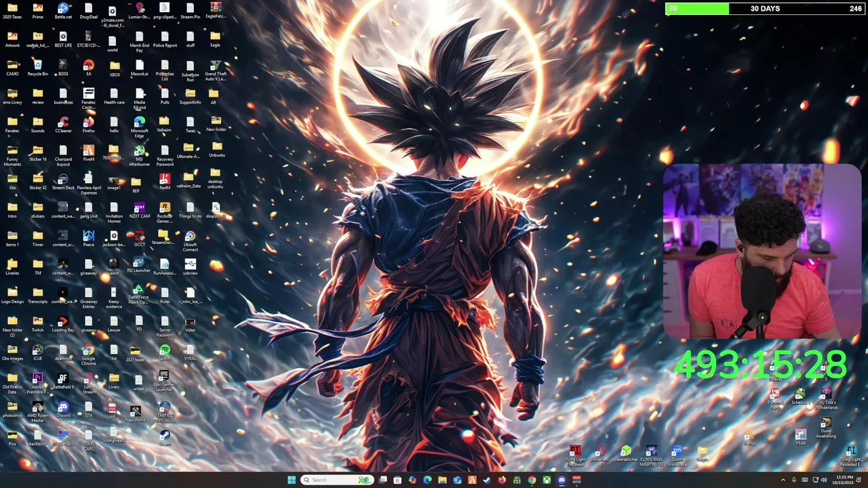The width and height of the screenshot is (868, 488).
Task: Open Adobe Premiere Pro shortcut
Action: 37,384
